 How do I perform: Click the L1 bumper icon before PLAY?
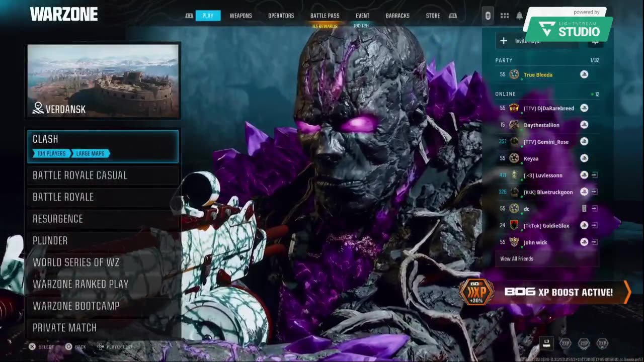[x=189, y=16]
